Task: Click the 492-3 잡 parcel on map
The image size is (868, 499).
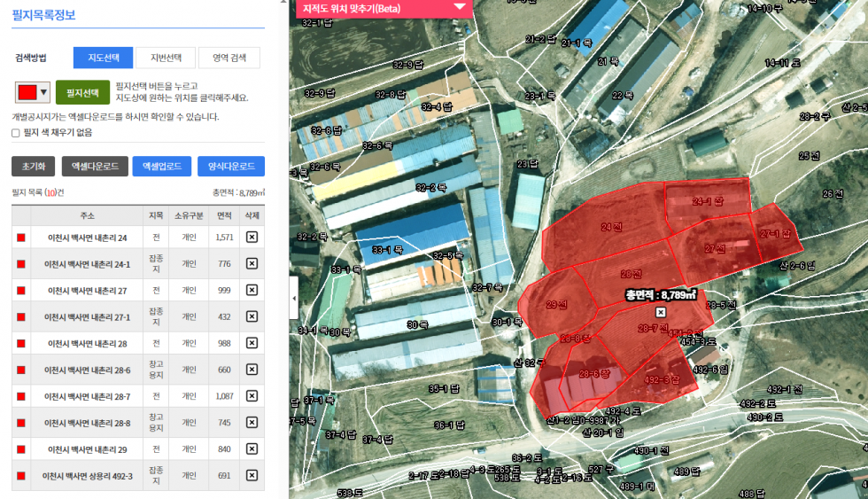Action: [x=662, y=380]
